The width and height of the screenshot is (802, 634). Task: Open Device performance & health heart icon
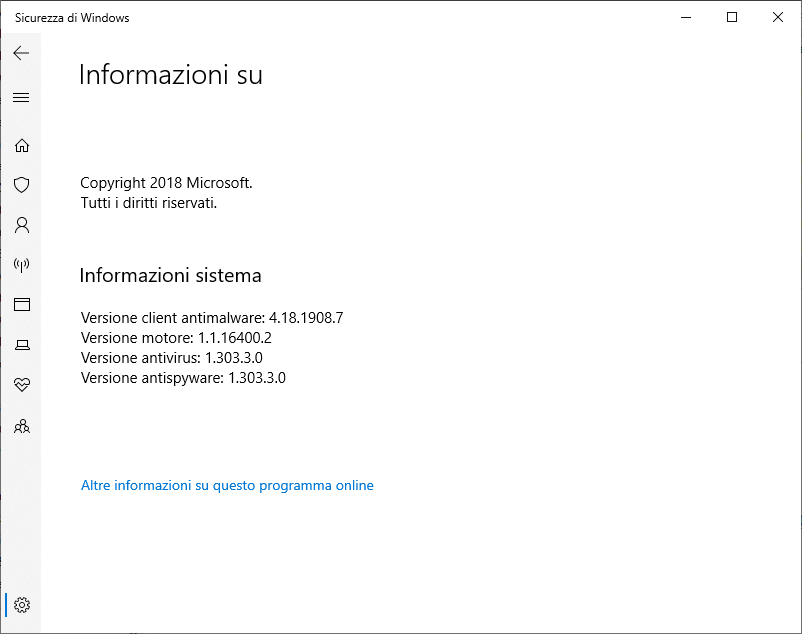(x=21, y=384)
